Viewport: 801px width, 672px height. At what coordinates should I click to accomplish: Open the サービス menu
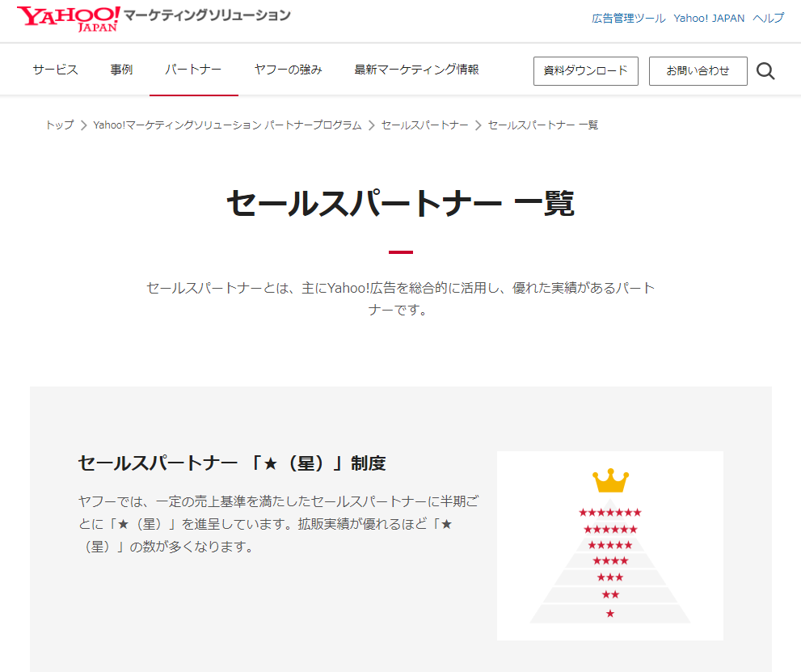[55, 70]
